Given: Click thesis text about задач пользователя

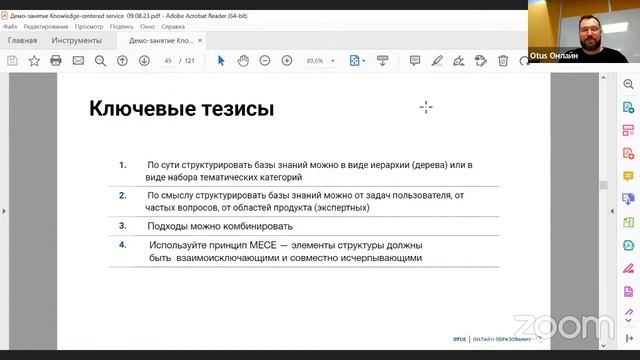Looking at the screenshot, I should (305, 201).
